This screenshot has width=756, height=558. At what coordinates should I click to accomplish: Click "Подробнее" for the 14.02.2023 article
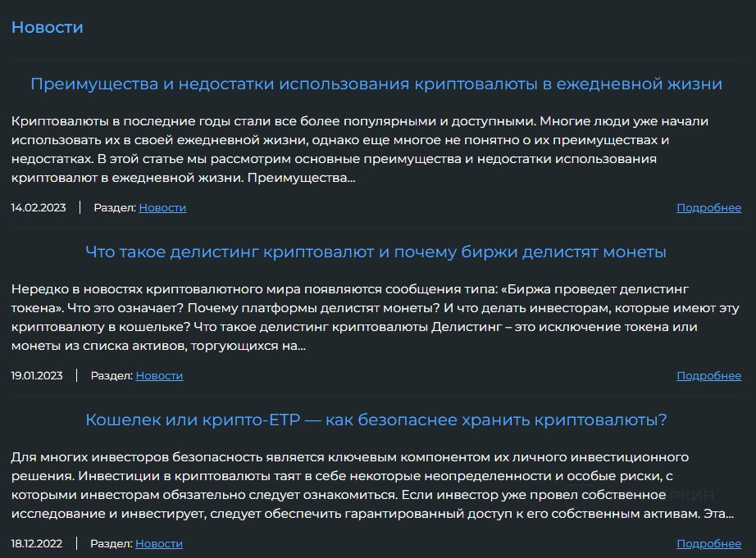[708, 208]
